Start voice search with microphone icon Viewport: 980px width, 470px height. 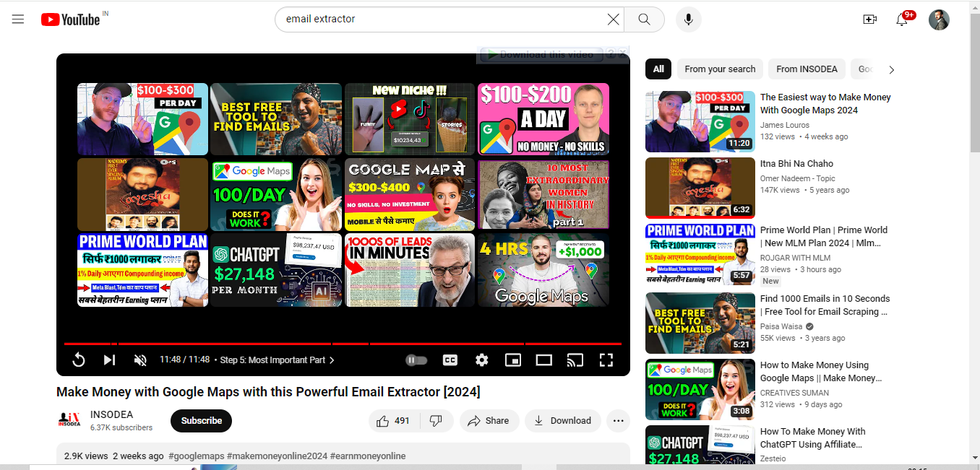coord(688,19)
